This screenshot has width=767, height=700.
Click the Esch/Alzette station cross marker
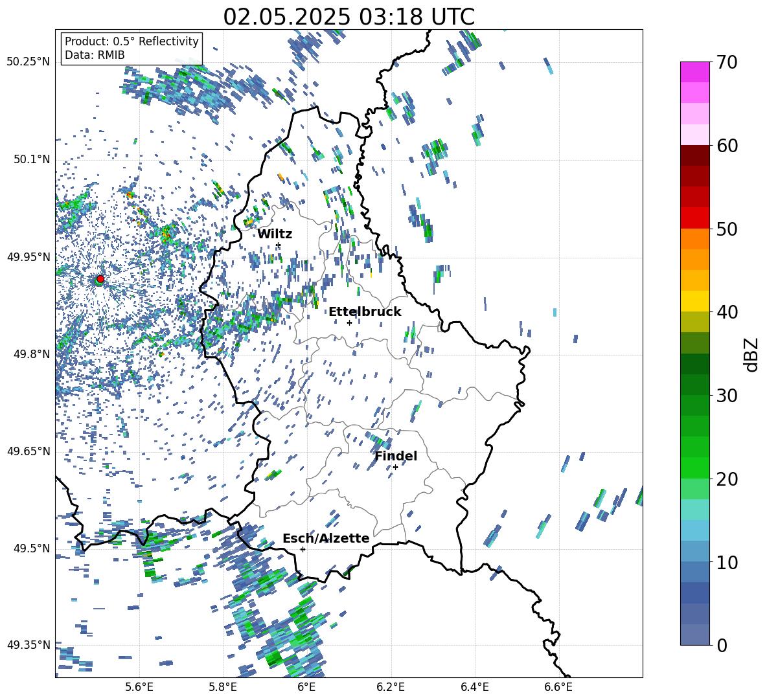tap(303, 549)
